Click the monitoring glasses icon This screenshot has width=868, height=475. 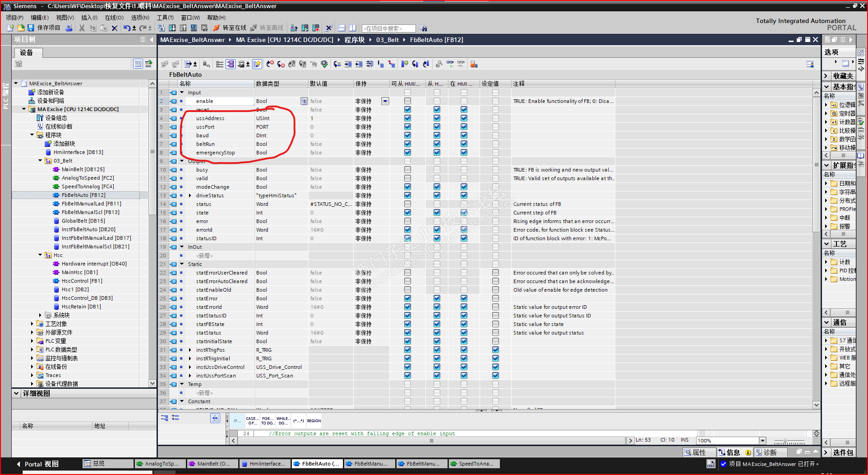pyautogui.click(x=450, y=64)
